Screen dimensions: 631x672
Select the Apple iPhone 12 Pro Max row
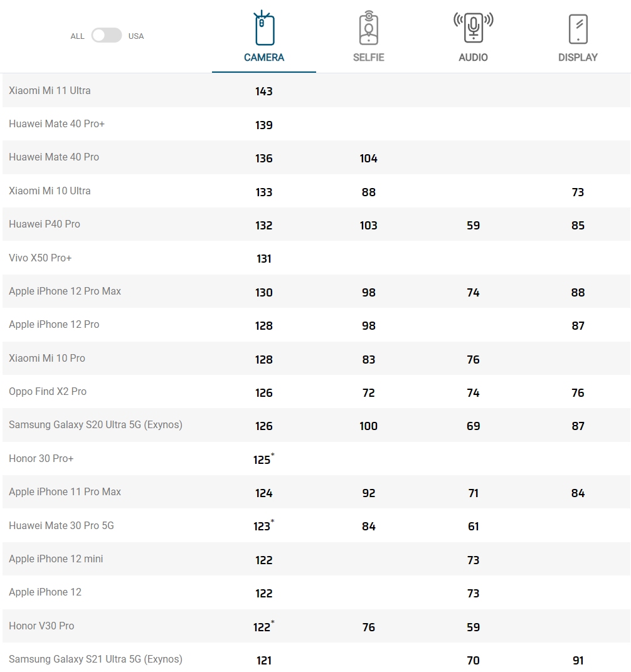pos(65,291)
